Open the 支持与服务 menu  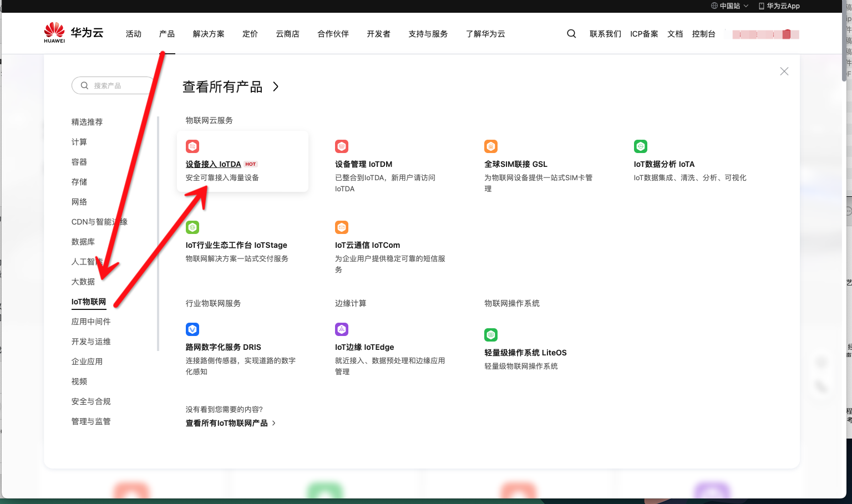[x=428, y=34]
